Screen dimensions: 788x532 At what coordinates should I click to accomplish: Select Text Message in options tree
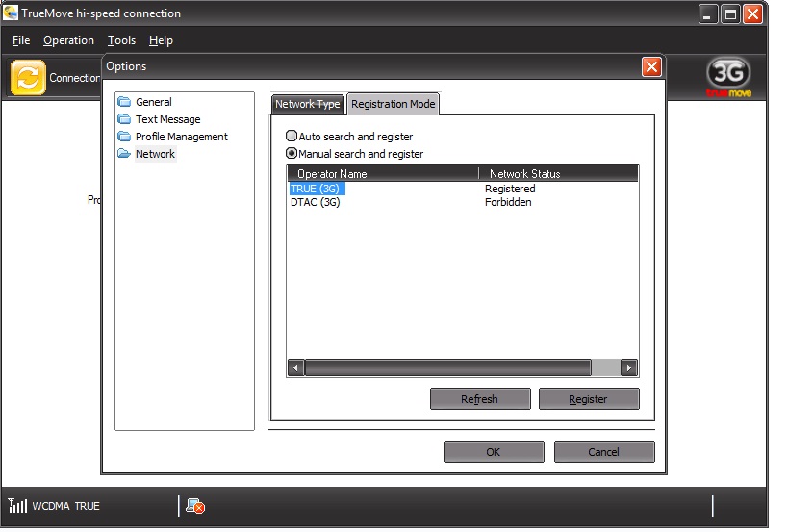click(x=167, y=119)
